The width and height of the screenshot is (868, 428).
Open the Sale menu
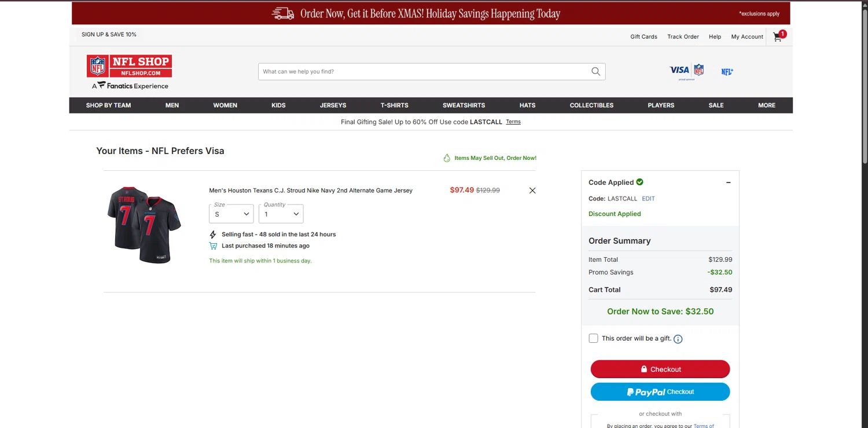pos(716,105)
